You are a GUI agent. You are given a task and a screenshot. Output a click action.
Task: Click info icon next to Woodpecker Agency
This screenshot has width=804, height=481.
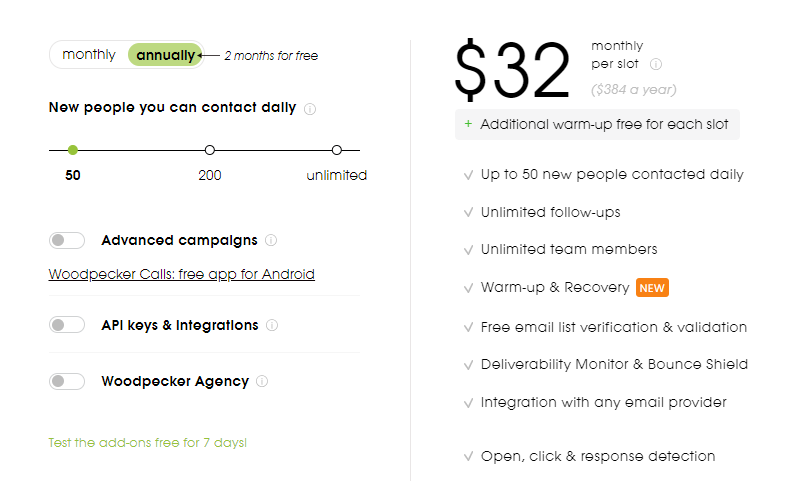(262, 381)
